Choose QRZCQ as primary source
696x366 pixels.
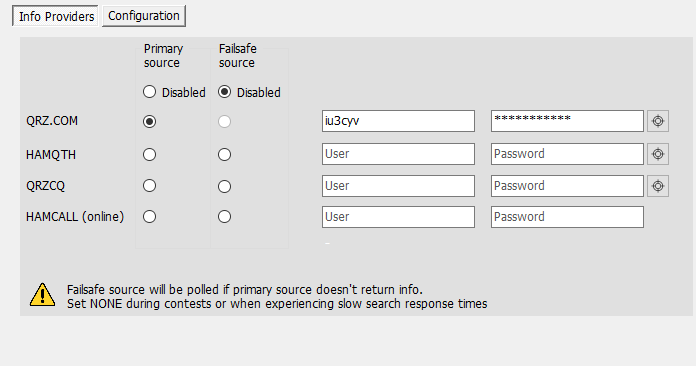tap(150, 186)
